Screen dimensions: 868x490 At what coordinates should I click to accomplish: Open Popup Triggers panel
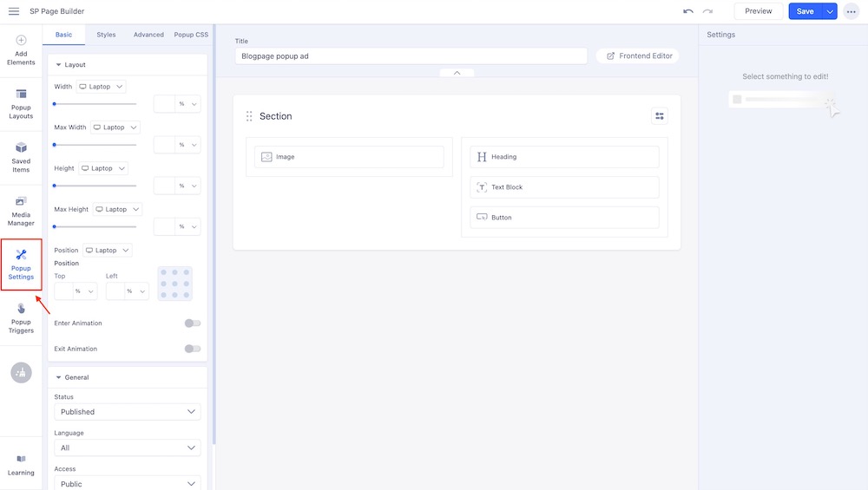point(21,317)
